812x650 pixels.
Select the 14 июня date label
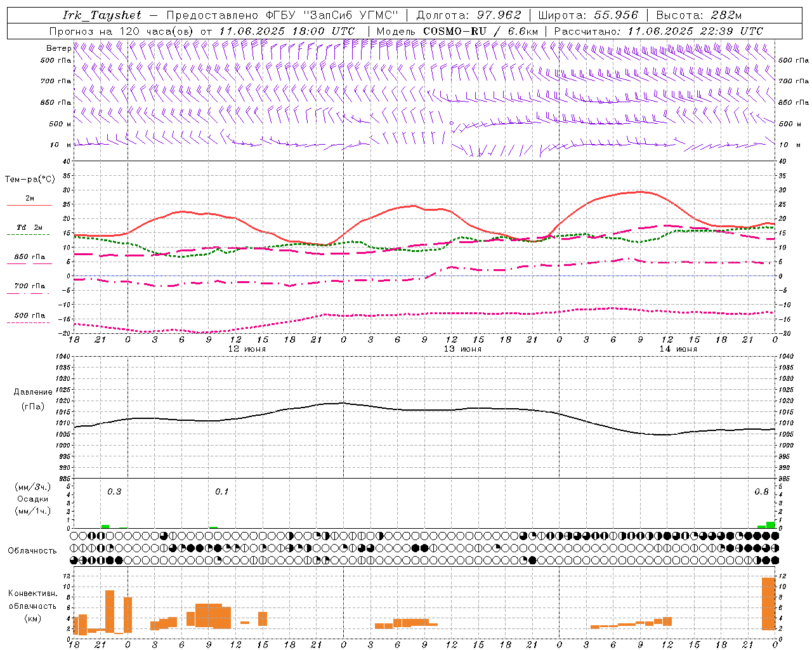678,349
